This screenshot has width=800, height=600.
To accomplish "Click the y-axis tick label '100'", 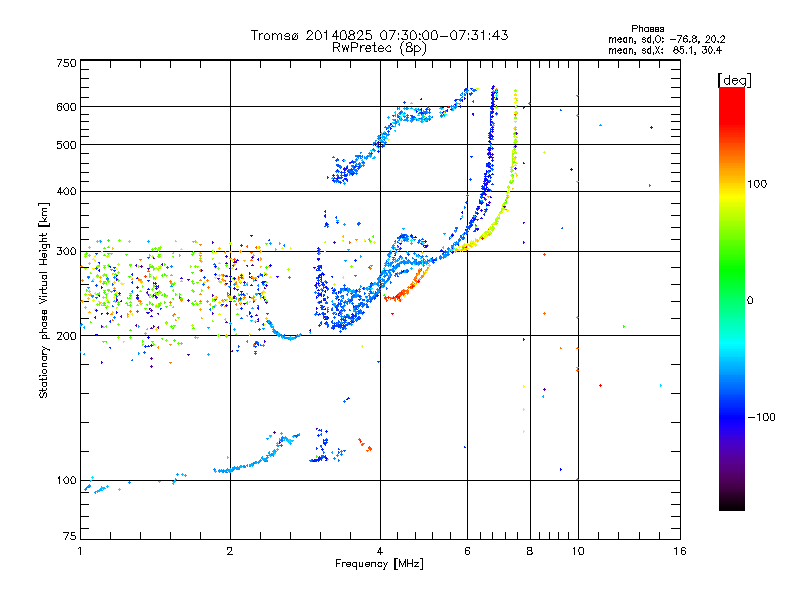I will click(x=66, y=480).
